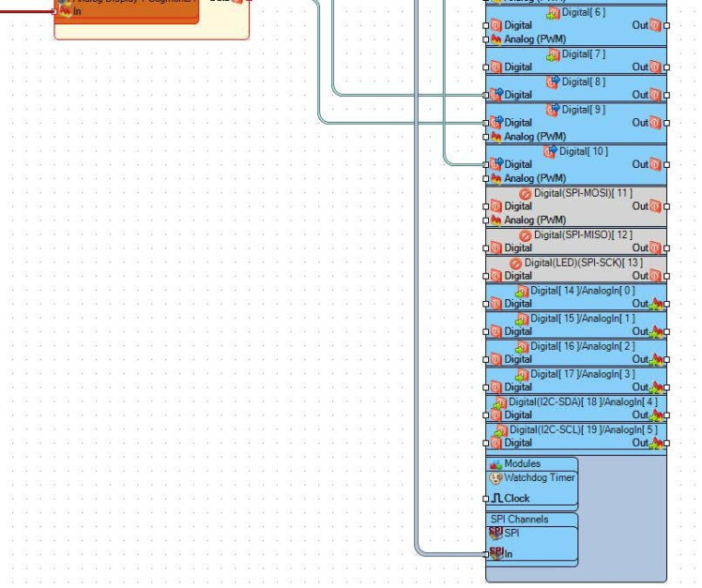Viewport: 702px width, 588px height.
Task: Click the Digital input icon of Digital[ 15 ]/AnalogIn[ 1 ]
Action: 496,332
